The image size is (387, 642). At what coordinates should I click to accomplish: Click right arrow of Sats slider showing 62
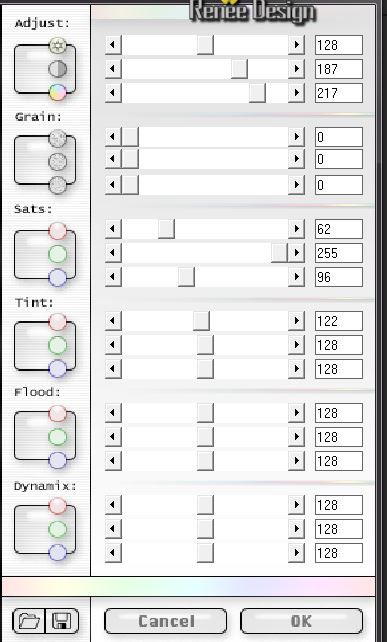[x=296, y=229]
